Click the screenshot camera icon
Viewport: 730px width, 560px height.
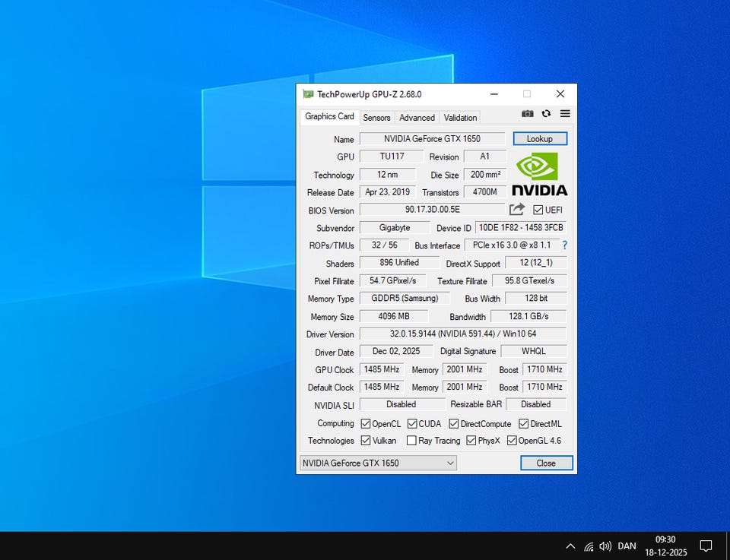(x=527, y=114)
